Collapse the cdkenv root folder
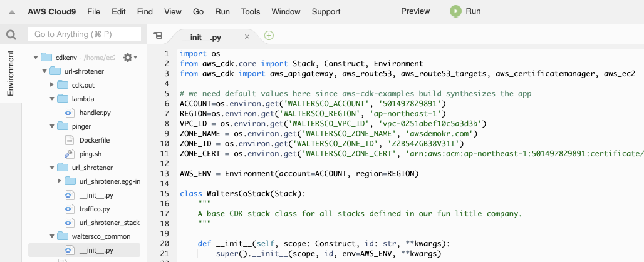This screenshot has height=262, width=644. pos(36,58)
